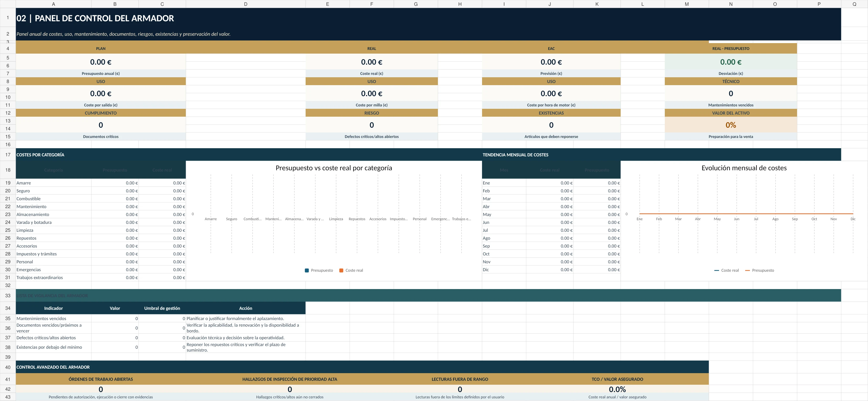Click HALLAZGOS DE INSPECCIÓN DE PRIORIDAD ALTA label
The image size is (868, 401).
tap(290, 379)
